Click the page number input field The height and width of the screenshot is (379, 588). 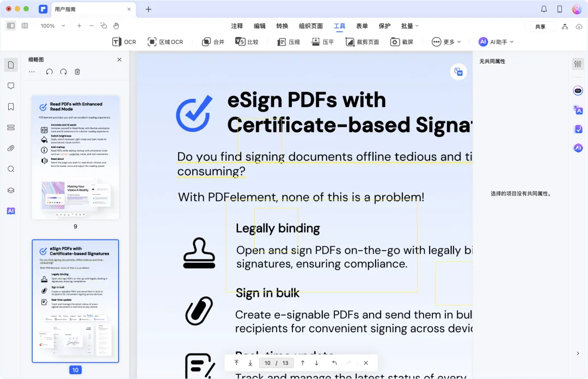point(277,363)
